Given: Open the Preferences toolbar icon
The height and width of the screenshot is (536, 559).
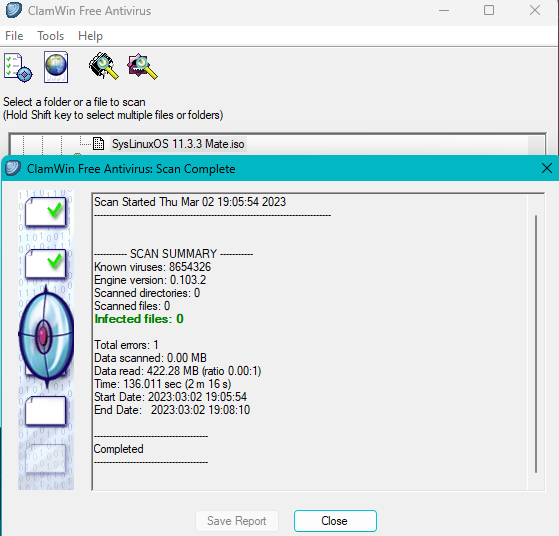Looking at the screenshot, I should (18, 67).
